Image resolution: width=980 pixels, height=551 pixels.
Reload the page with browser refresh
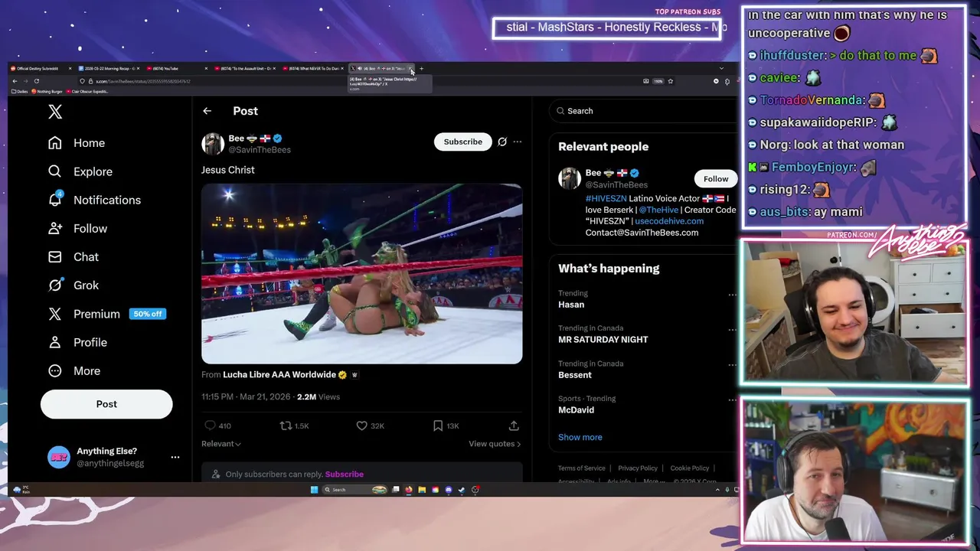point(36,81)
